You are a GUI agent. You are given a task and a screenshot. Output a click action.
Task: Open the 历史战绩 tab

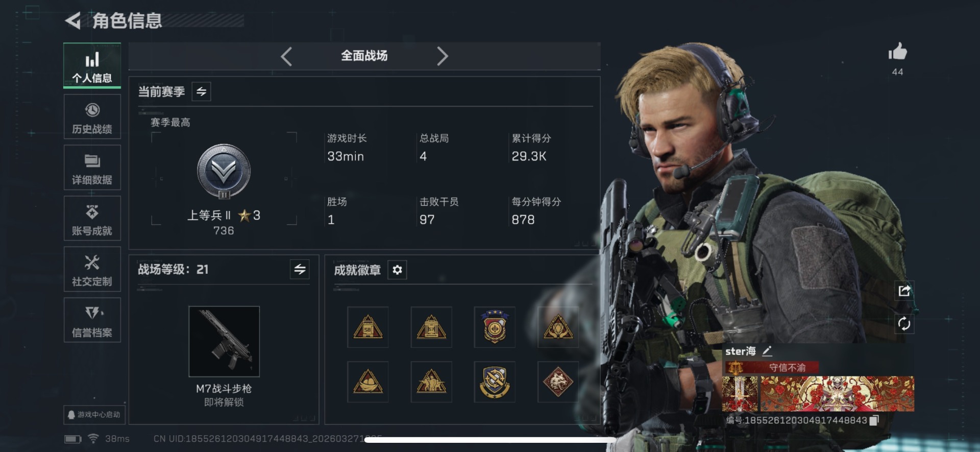(92, 117)
